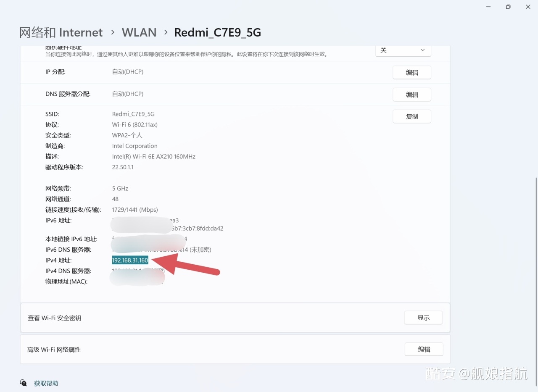The height and width of the screenshot is (392, 538).
Task: Click the Get Help headset icon
Action: (24, 383)
